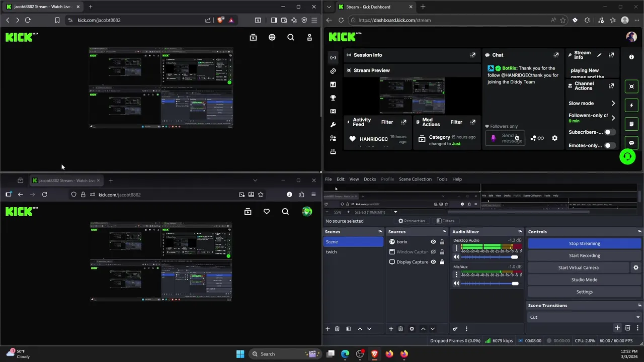
Task: Open Desktop Audio three-dot options menu
Action: (456, 248)
